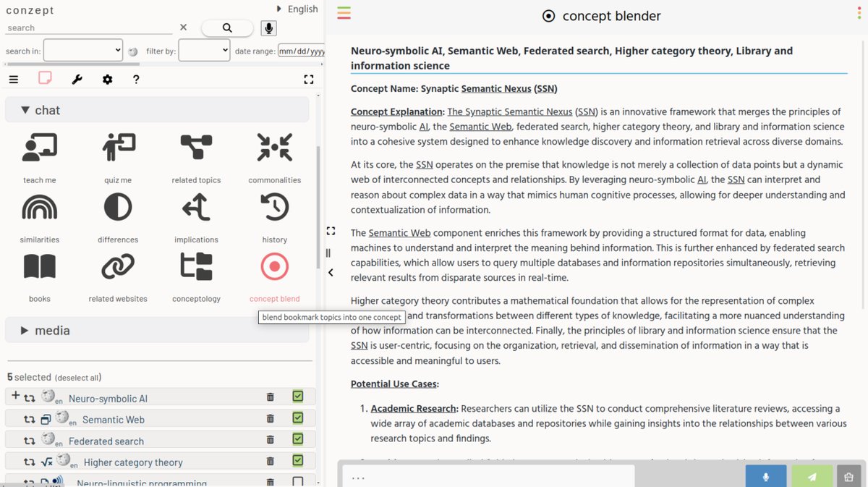Click the deselect all link

pos(78,378)
